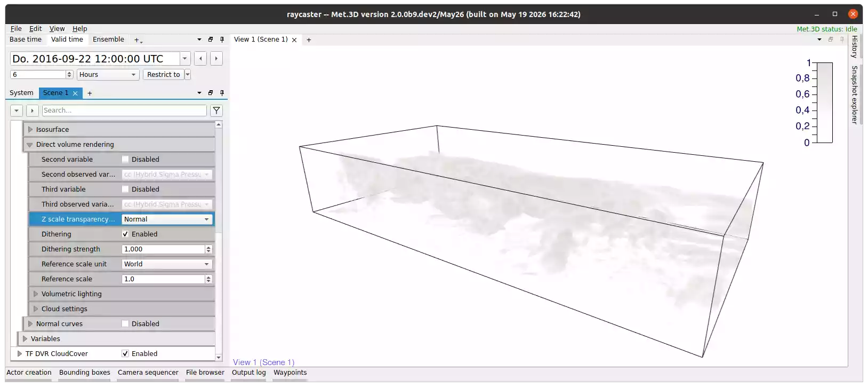868x387 pixels.
Task: Expand Volumetric lighting section
Action: pos(36,294)
